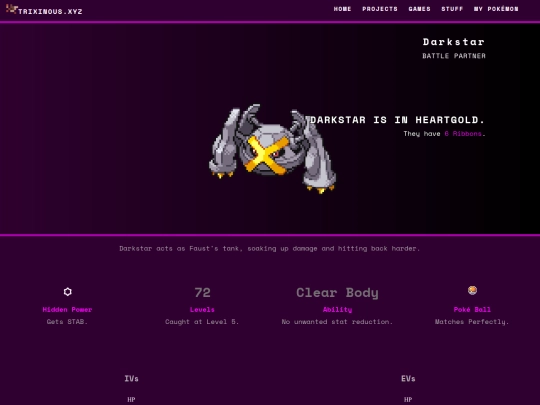Click the 'DARKSTAR IS IN HEARTGOLD.' heading
This screenshot has height=405, width=540.
(x=397, y=120)
